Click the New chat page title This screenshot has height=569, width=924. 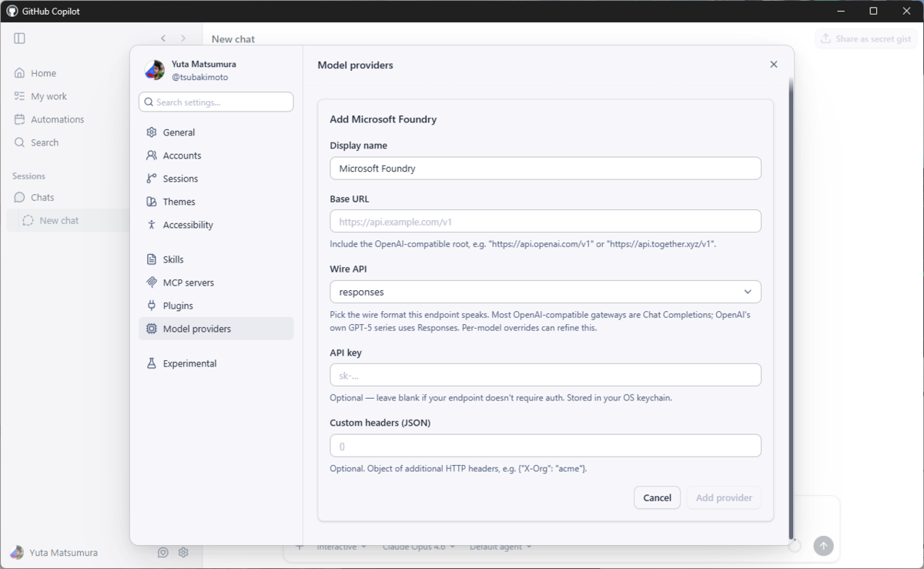click(233, 38)
